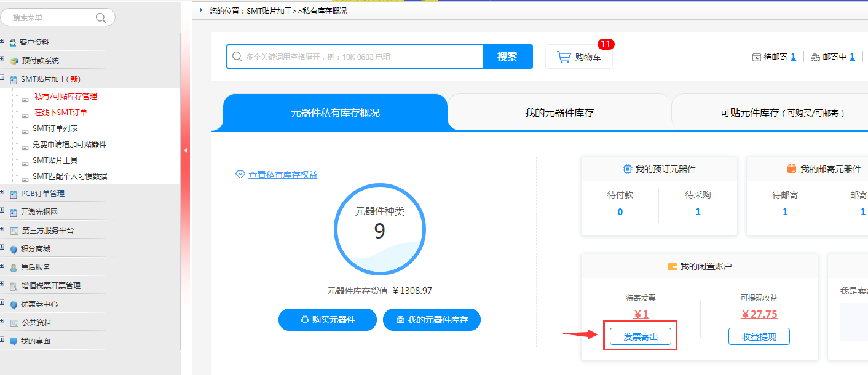Click the shopping cart icon
868x375 pixels.
tap(564, 57)
